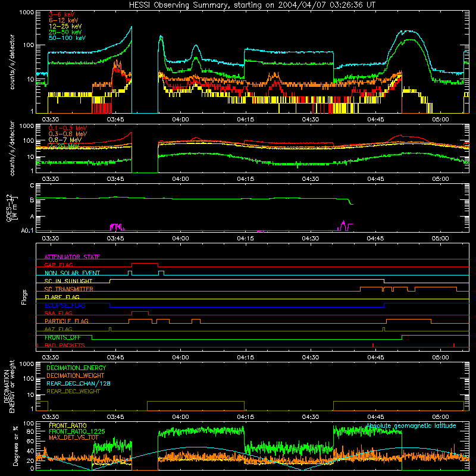This screenshot has width=476, height=476.
Task: Click the 03:45 tick under the GOES-12 panel
Action: pos(115,239)
